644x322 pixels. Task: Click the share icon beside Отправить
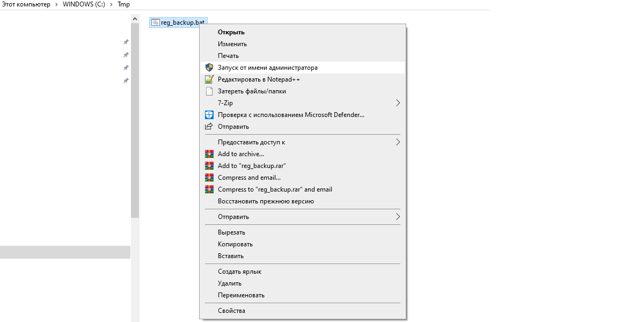coord(209,127)
